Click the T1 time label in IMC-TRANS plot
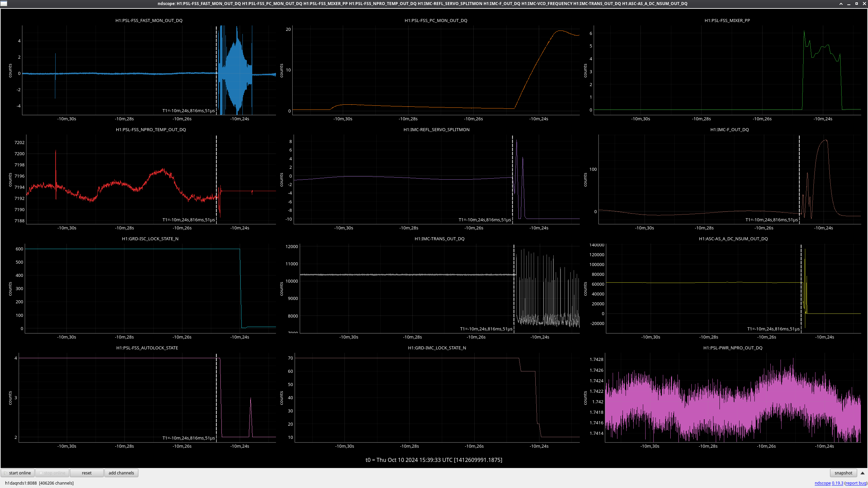 (x=486, y=329)
